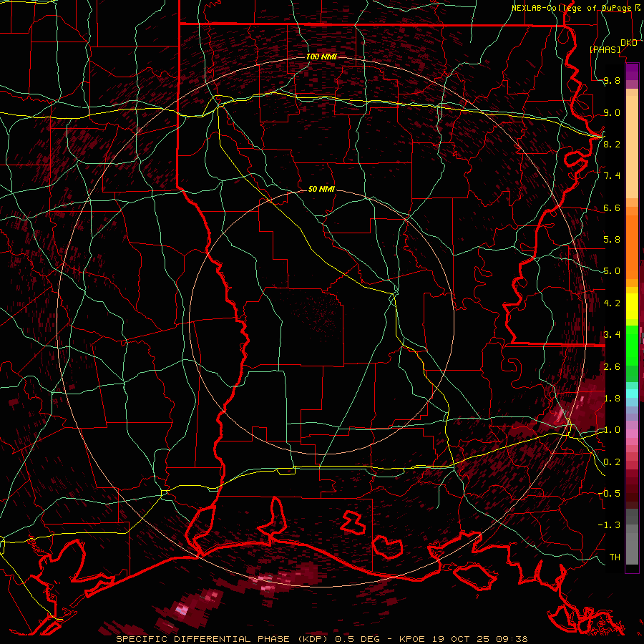Click the bottom KDP product caption
This screenshot has height=644, width=644.
click(x=322, y=639)
